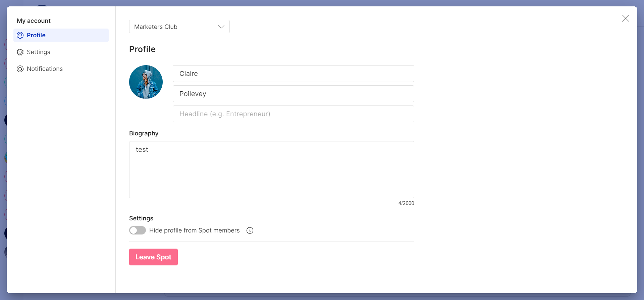The height and width of the screenshot is (300, 644).
Task: Click the Biography label
Action: click(x=144, y=133)
